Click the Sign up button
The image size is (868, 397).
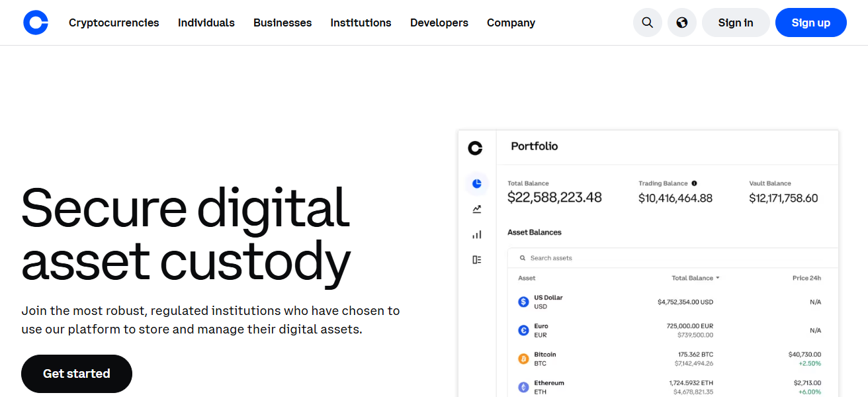tap(810, 22)
